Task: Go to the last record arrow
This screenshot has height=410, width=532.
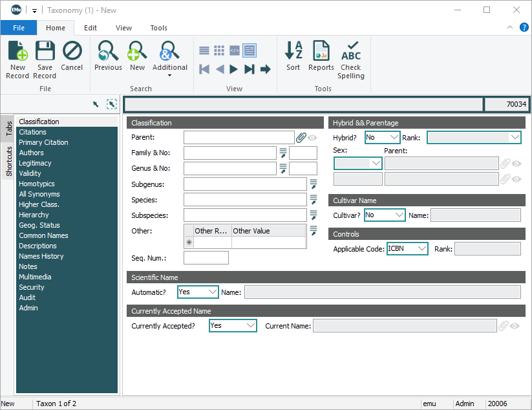Action: (x=250, y=69)
